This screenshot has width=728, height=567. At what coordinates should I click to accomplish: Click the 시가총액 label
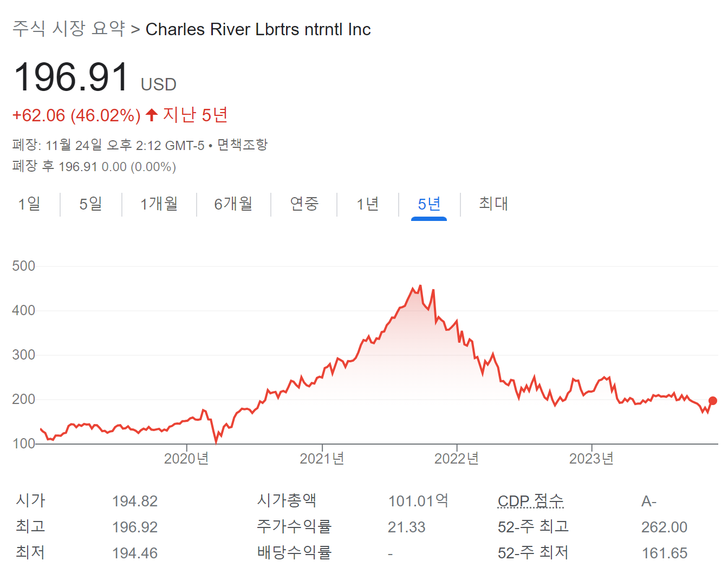click(287, 500)
